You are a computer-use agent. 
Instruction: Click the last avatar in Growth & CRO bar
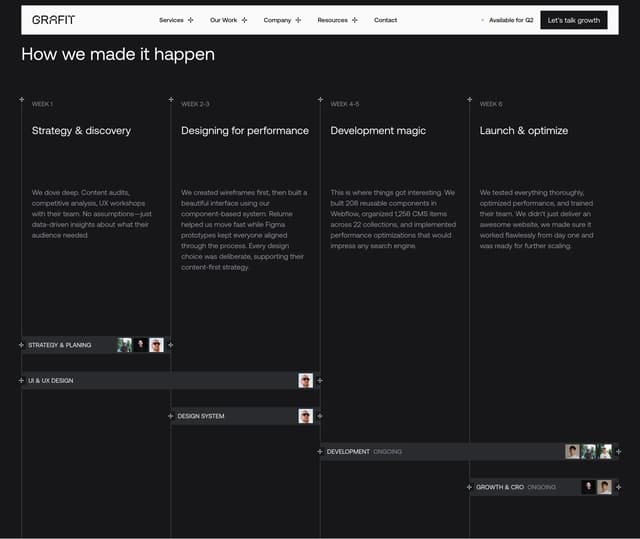point(604,487)
